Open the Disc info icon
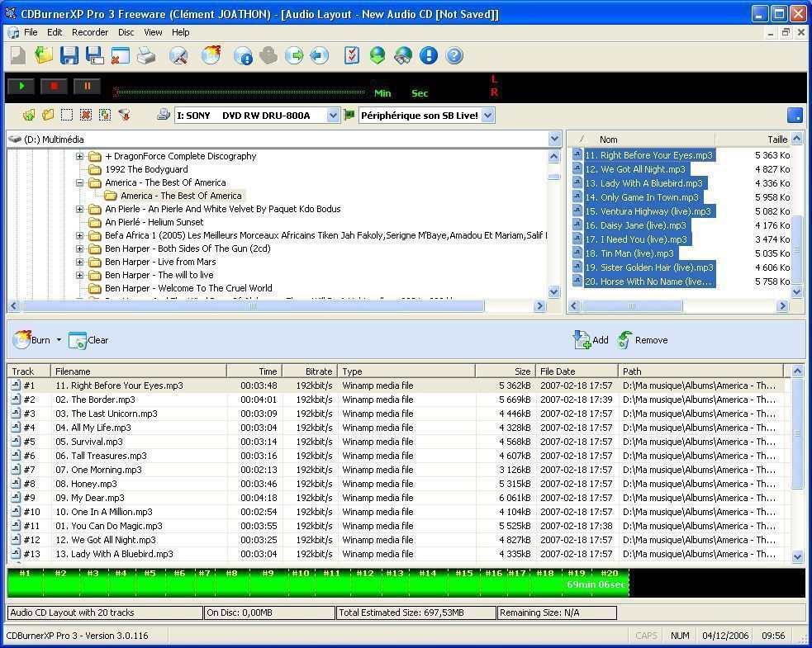812x648 pixels. coord(242,55)
